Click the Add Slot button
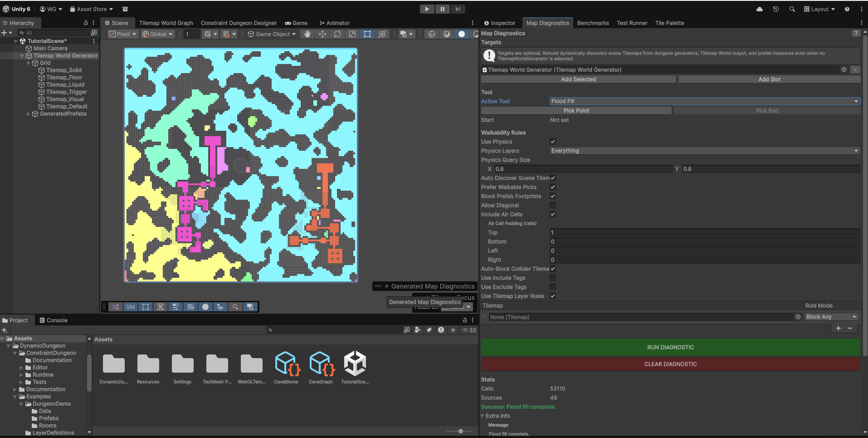The image size is (868, 438). pyautogui.click(x=770, y=79)
